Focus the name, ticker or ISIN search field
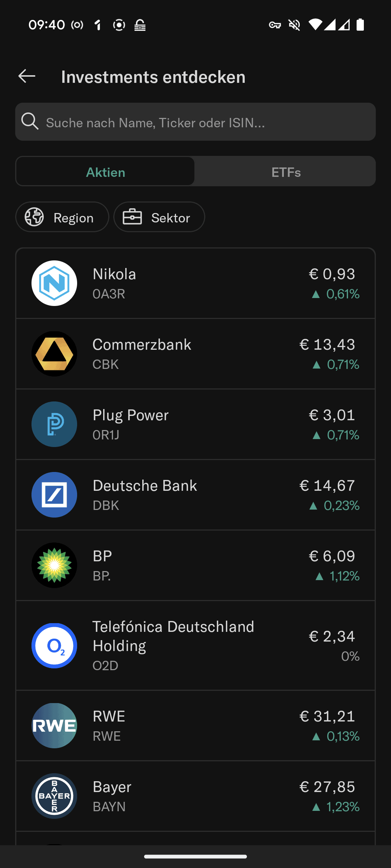This screenshot has width=391, height=868. coord(203,122)
